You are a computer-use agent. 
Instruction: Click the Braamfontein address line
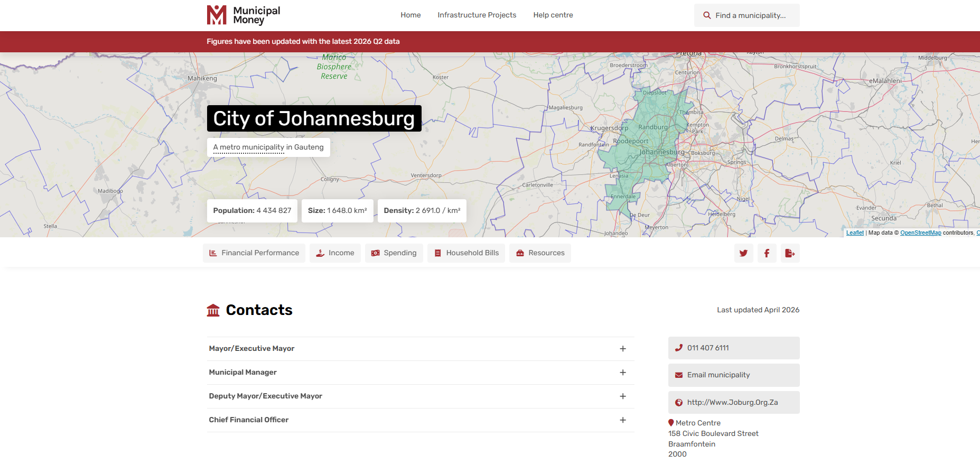click(x=692, y=444)
